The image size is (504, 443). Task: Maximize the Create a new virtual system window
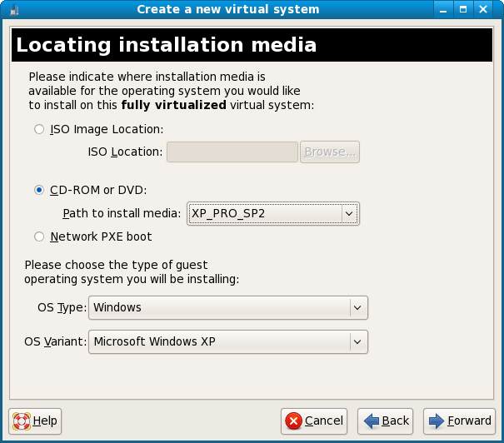tap(463, 10)
